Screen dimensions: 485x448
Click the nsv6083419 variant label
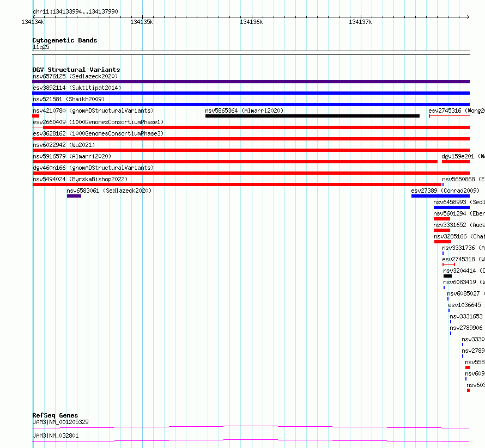[x=464, y=282]
